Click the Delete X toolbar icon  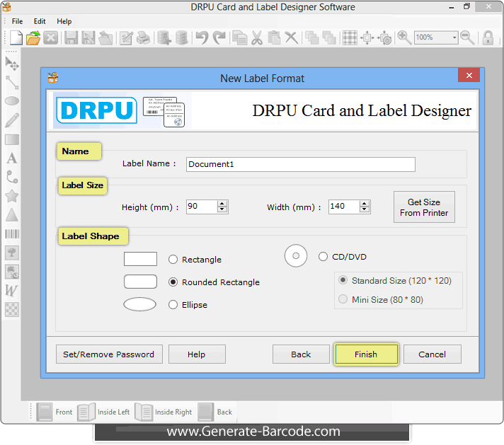(292, 37)
